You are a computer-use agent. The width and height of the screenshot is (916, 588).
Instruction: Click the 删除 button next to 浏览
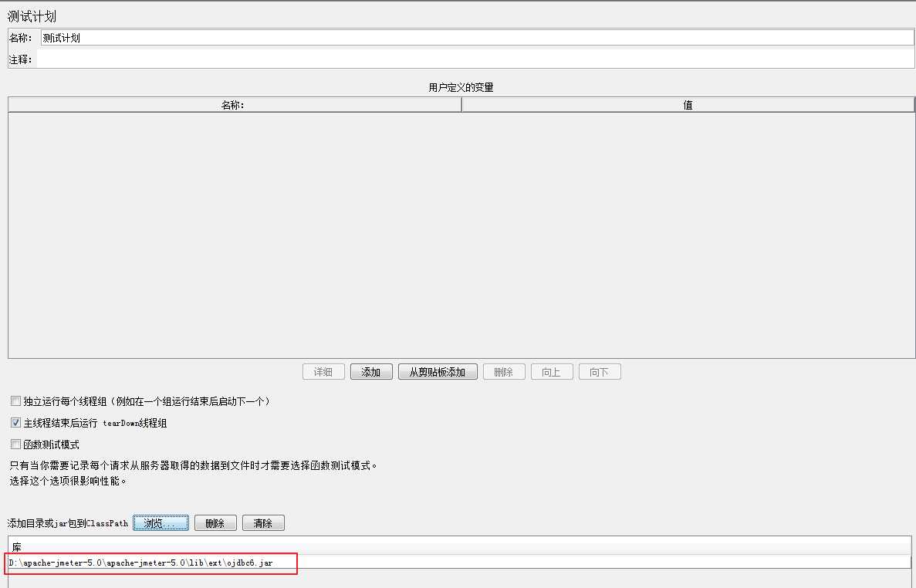pyautogui.click(x=215, y=523)
